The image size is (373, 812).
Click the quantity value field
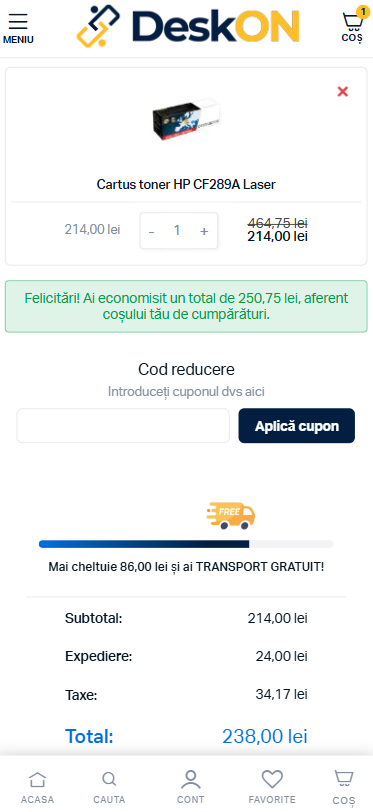pos(177,230)
